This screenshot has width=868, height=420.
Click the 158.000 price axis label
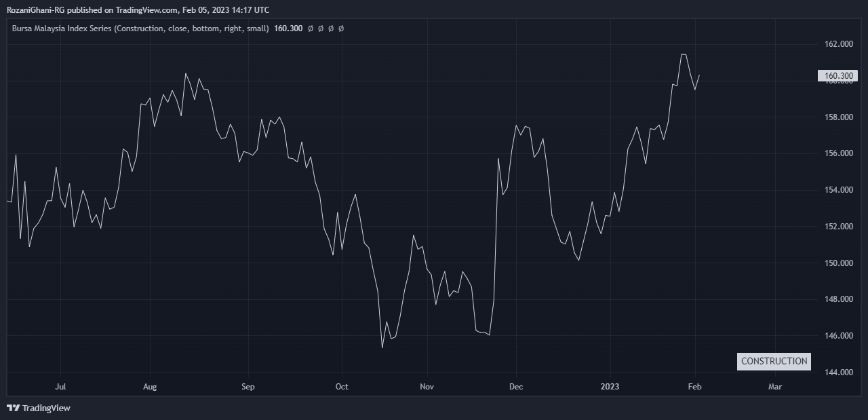click(838, 117)
